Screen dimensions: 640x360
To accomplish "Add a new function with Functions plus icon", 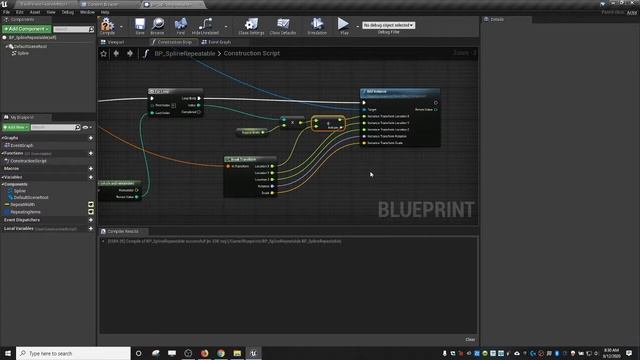I will point(91,153).
